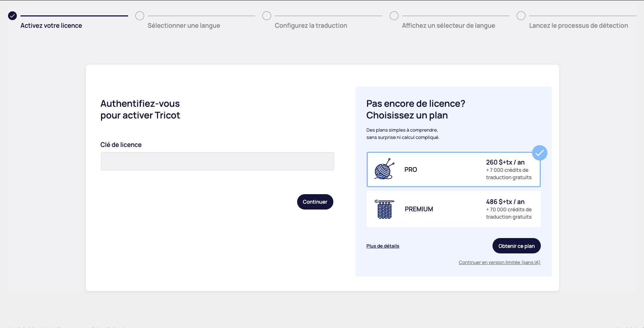644x328 pixels.
Task: Click the Affichez un sélecteur de langue step circle
Action: (x=394, y=16)
